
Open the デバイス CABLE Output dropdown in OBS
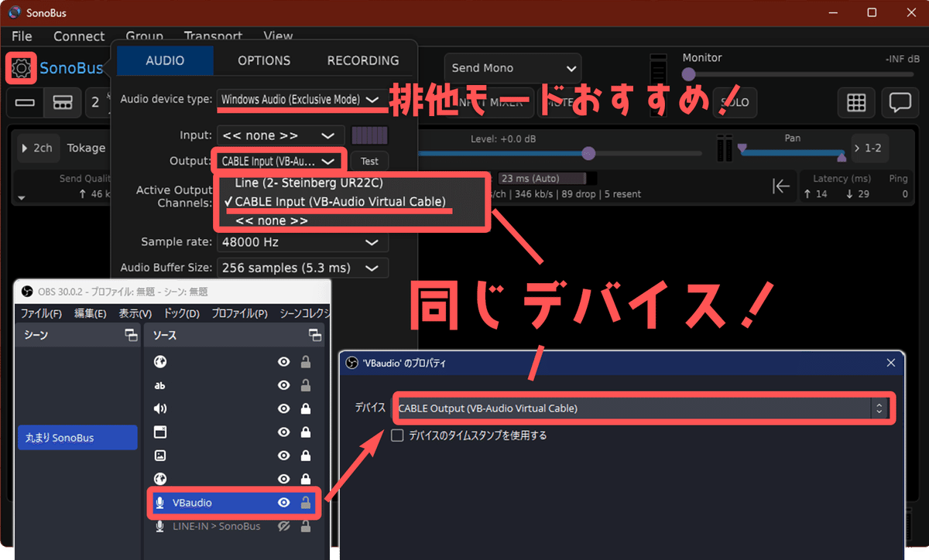pos(643,408)
